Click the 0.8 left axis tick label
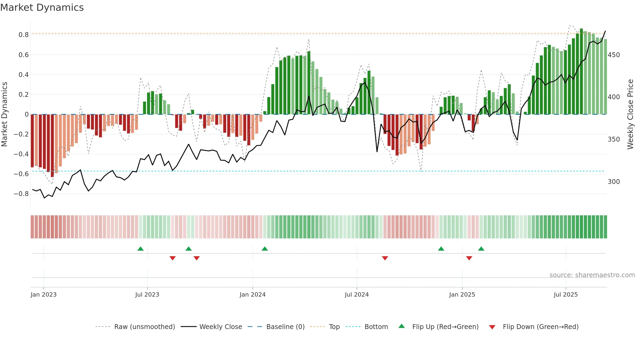The image size is (644, 362). 24,35
